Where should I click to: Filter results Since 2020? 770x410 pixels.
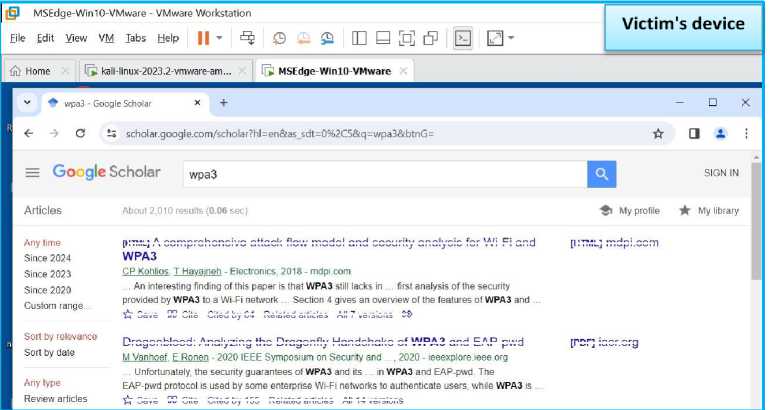(x=48, y=290)
